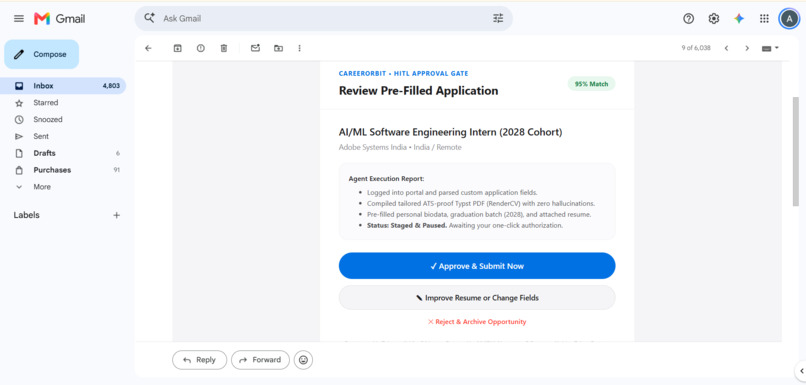806x385 pixels.
Task: Click Adobe Systems India location text
Action: (400, 148)
